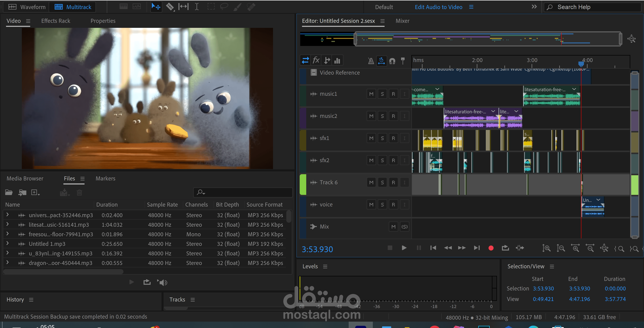This screenshot has width=644, height=328.
Task: Click the Record button in transport
Action: (491, 248)
